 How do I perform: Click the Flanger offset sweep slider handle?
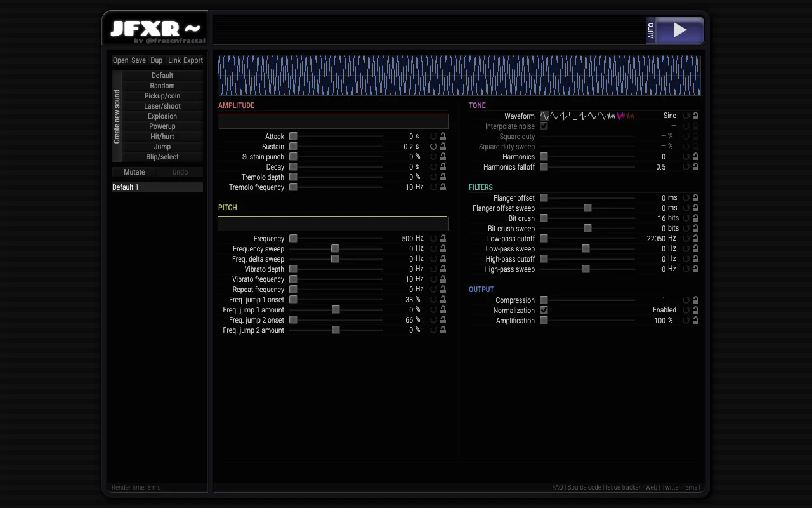coord(587,208)
